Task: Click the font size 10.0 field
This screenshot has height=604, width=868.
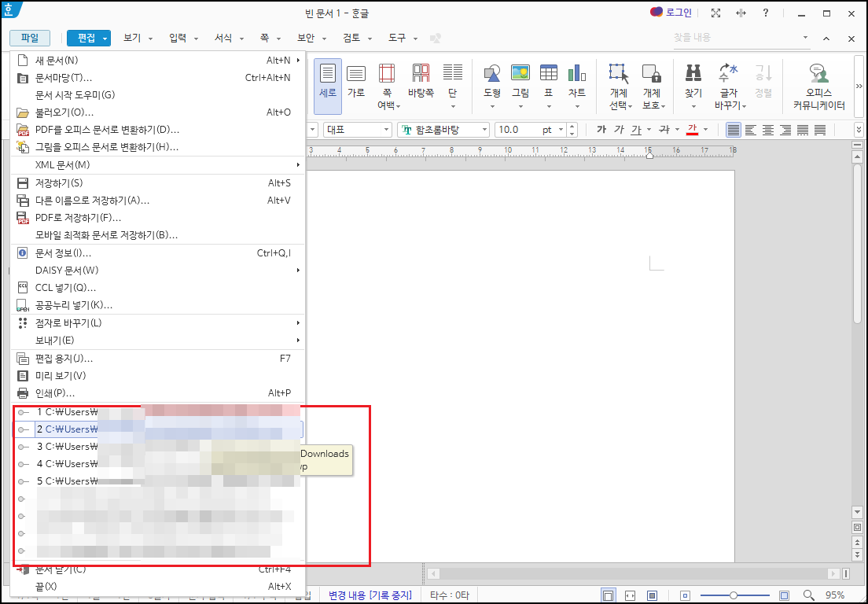Action: pos(517,130)
